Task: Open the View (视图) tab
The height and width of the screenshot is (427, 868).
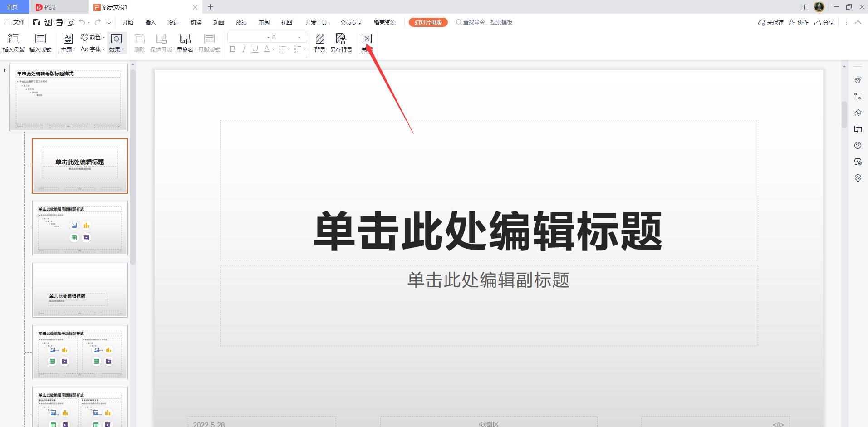Action: point(287,22)
